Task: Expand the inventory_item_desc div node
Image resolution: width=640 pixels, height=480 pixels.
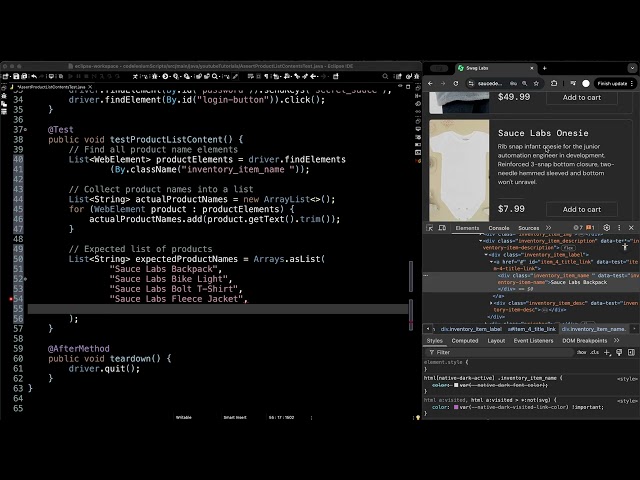Action: point(491,303)
